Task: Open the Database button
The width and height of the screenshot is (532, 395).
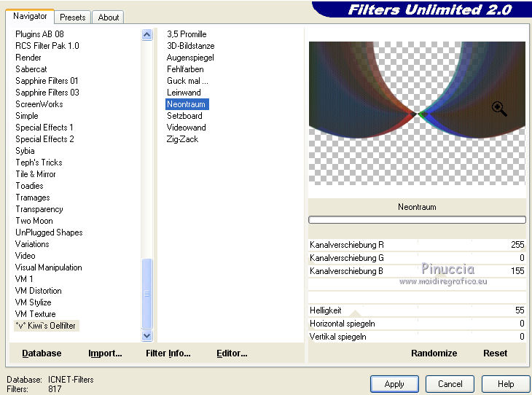Action: pos(42,353)
